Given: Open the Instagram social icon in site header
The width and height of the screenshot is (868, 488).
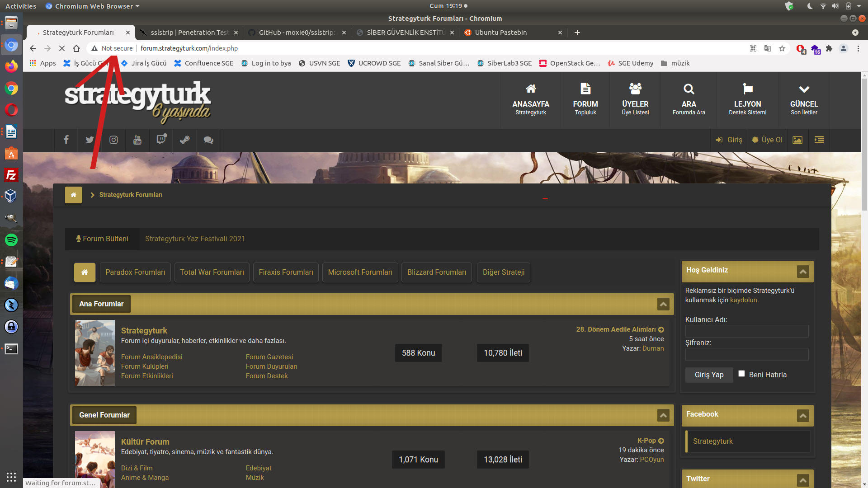Looking at the screenshot, I should 113,140.
